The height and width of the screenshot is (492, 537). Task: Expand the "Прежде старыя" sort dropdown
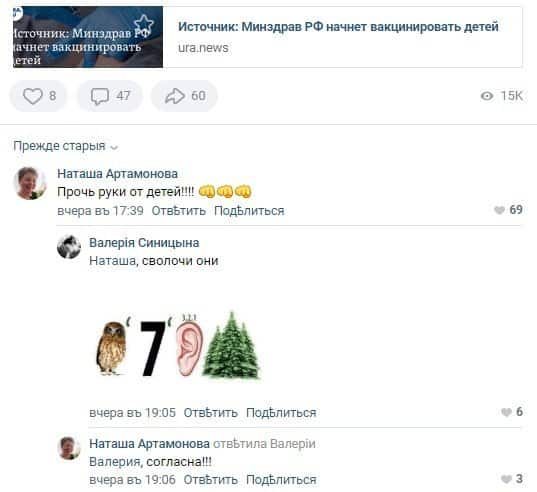point(65,146)
